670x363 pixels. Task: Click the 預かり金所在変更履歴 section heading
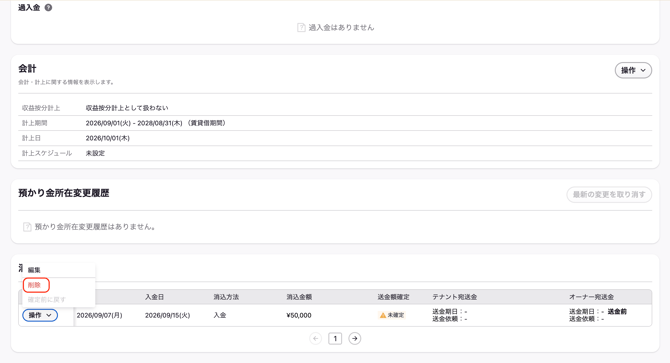click(64, 193)
